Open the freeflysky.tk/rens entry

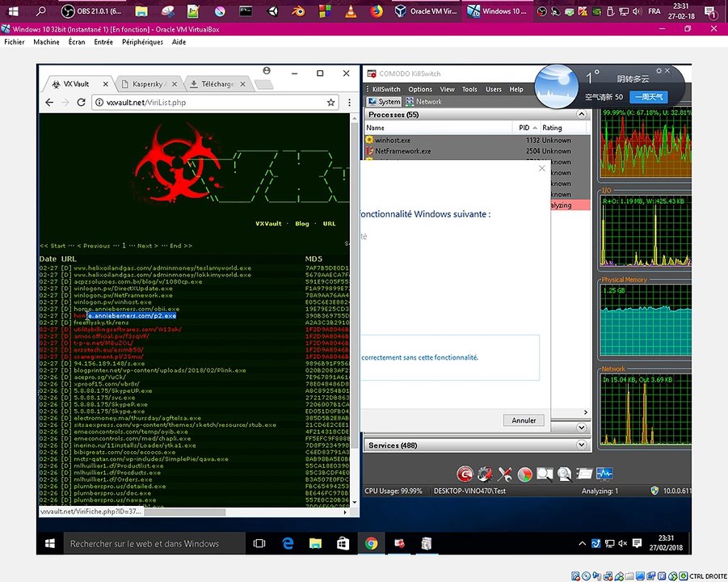pyautogui.click(x=101, y=323)
